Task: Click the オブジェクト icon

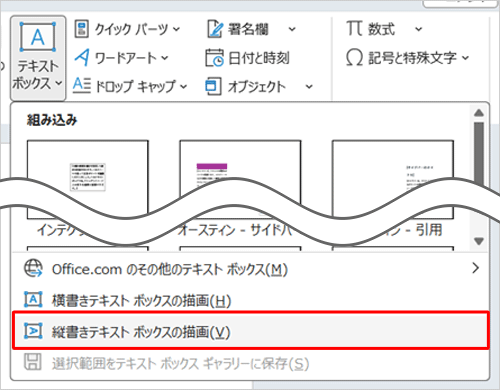Action: point(213,86)
